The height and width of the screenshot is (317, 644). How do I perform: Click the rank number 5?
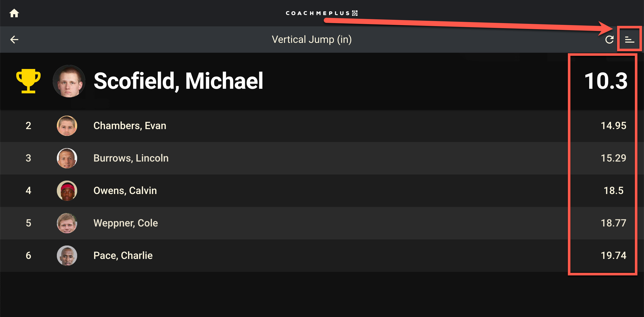click(28, 223)
